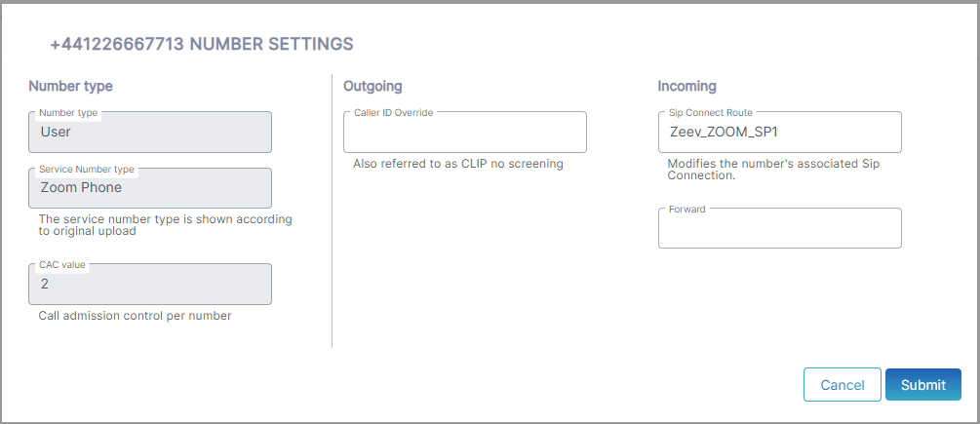Click the Sip Connect Route field

[779, 133]
